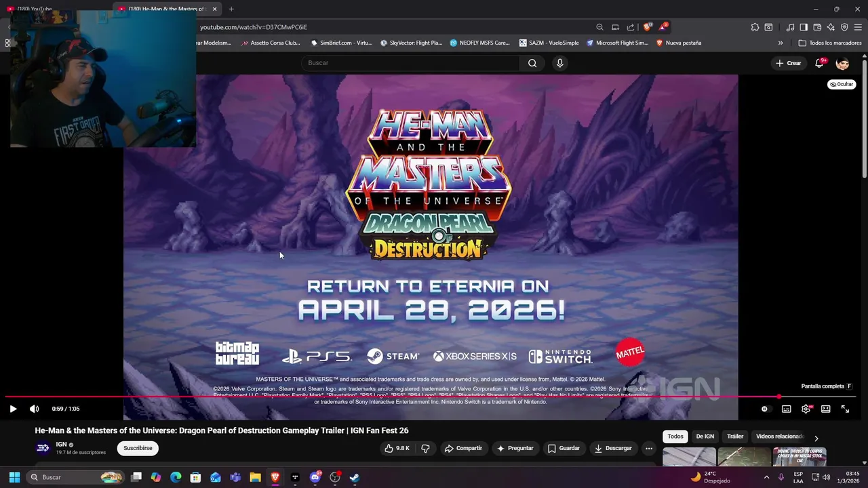This screenshot has height=488, width=868.
Task: Save video with the Guardar button
Action: (x=564, y=448)
